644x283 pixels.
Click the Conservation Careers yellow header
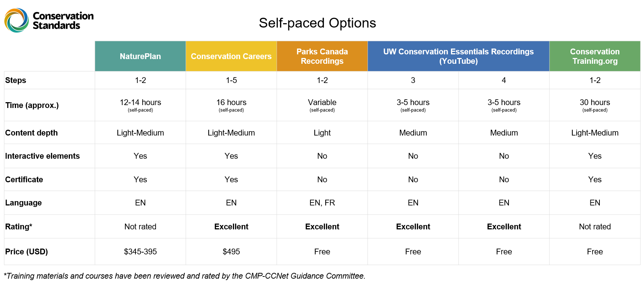click(x=231, y=56)
